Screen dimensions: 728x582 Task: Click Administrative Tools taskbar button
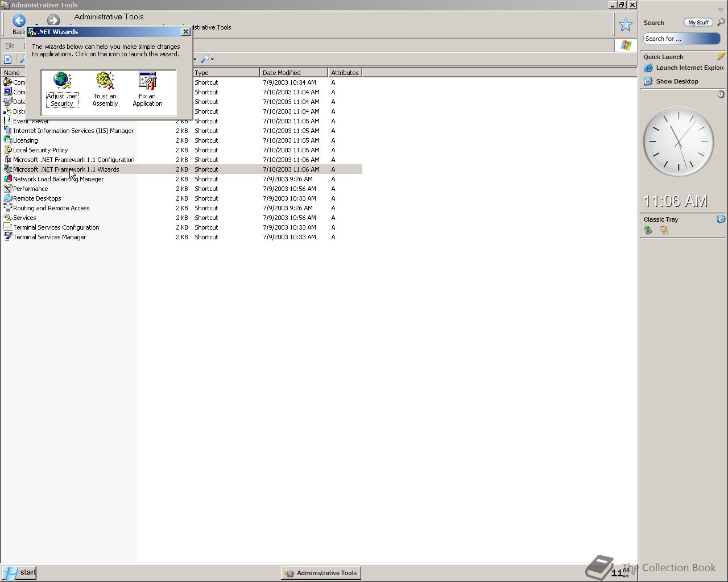(321, 573)
